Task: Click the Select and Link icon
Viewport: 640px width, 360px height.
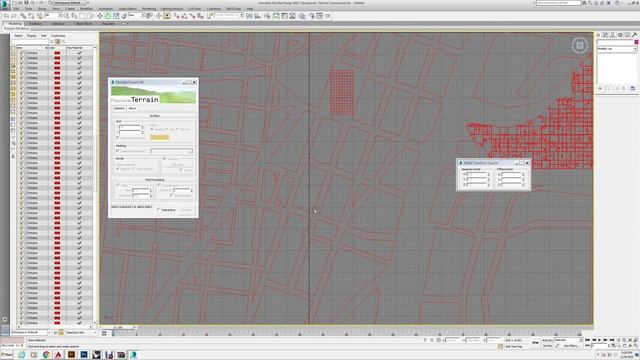Action: (x=23, y=16)
